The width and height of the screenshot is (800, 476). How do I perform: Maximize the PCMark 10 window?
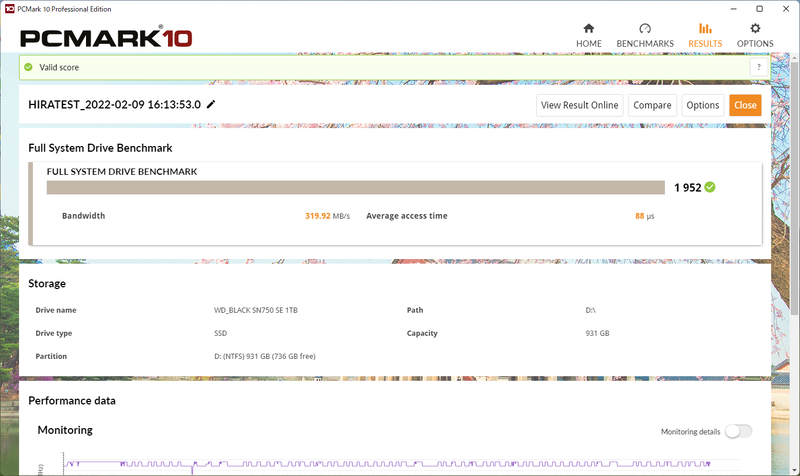[x=759, y=9]
